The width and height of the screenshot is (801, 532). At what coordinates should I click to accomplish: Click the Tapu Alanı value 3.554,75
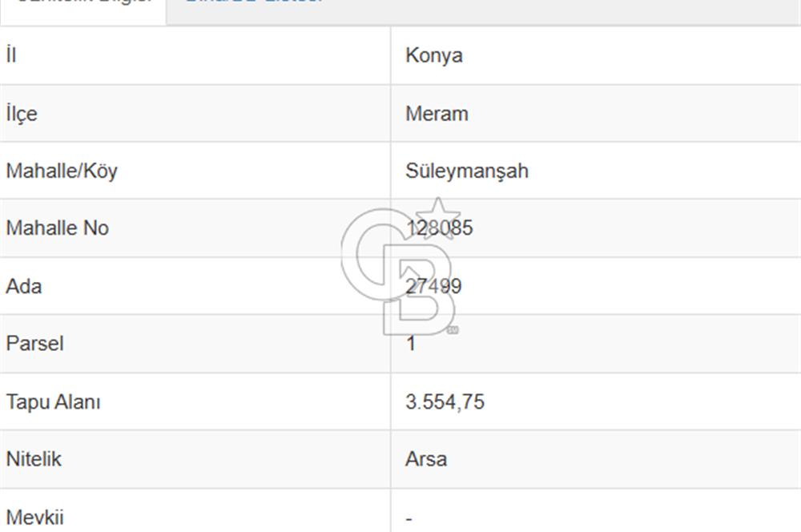pyautogui.click(x=445, y=401)
